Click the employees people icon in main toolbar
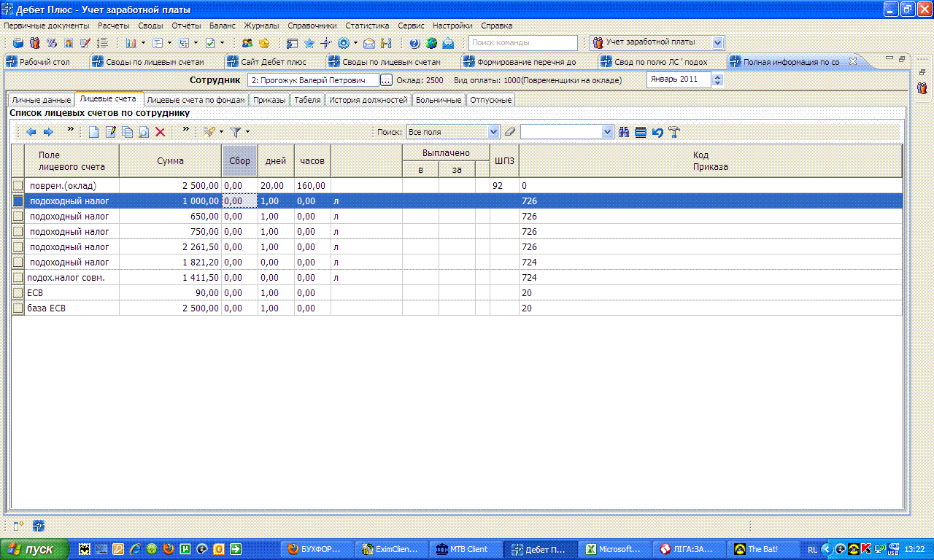934x560 pixels. (x=34, y=43)
